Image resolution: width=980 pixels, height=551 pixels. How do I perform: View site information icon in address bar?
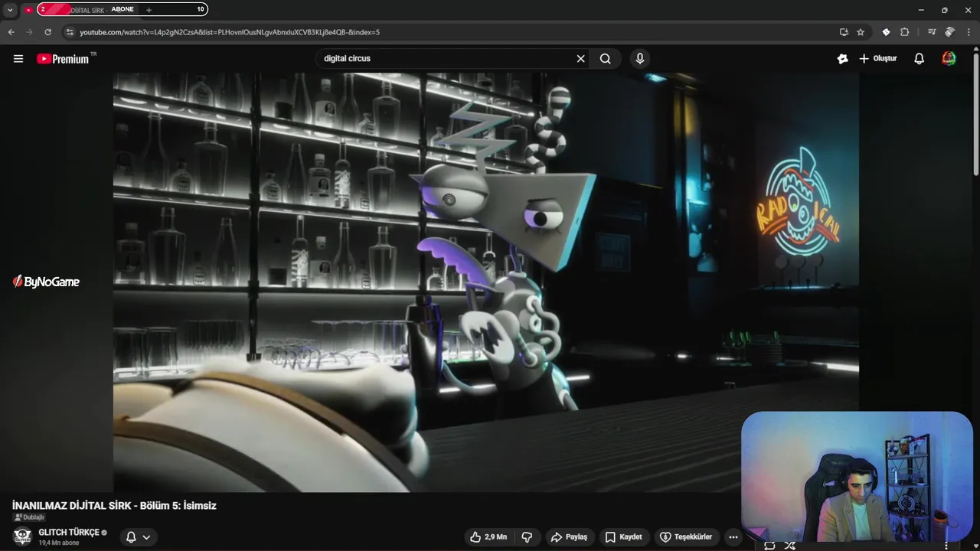(x=70, y=32)
